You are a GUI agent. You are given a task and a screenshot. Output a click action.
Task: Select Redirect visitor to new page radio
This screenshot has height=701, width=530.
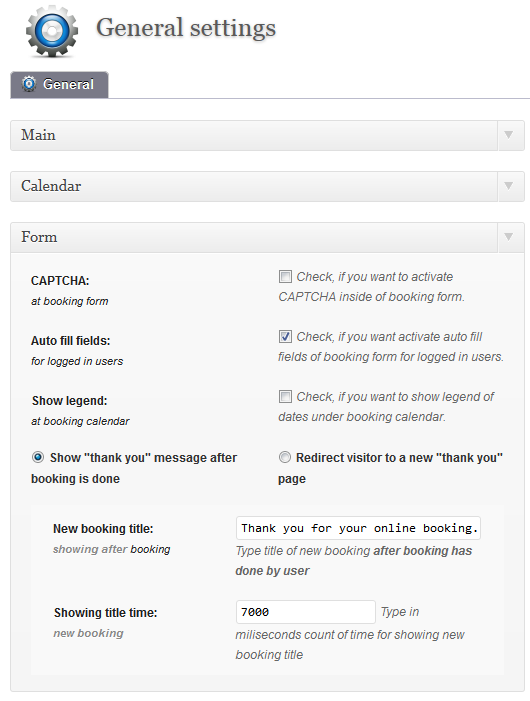point(285,457)
